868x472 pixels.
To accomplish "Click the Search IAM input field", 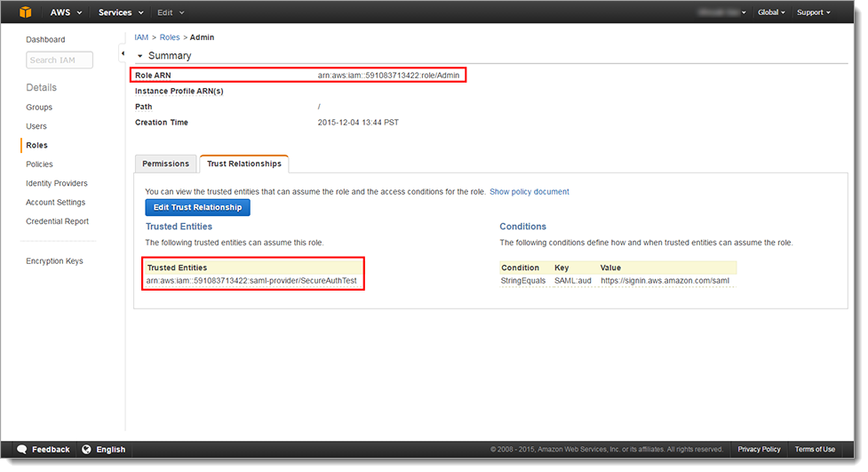I will pos(60,60).
